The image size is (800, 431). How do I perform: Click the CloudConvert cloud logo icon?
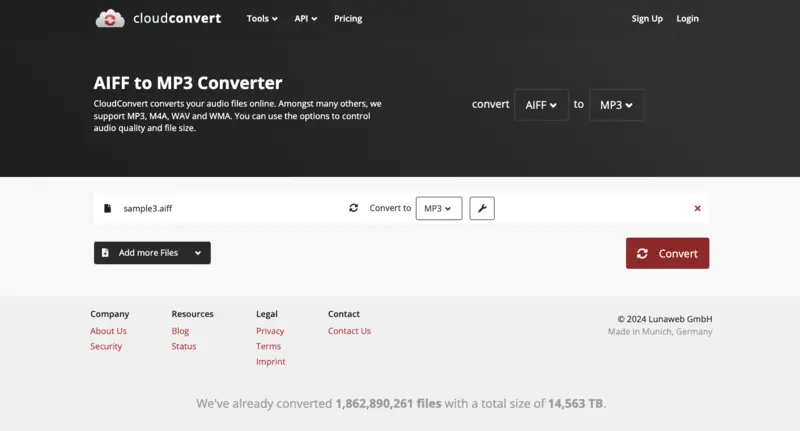pos(110,19)
